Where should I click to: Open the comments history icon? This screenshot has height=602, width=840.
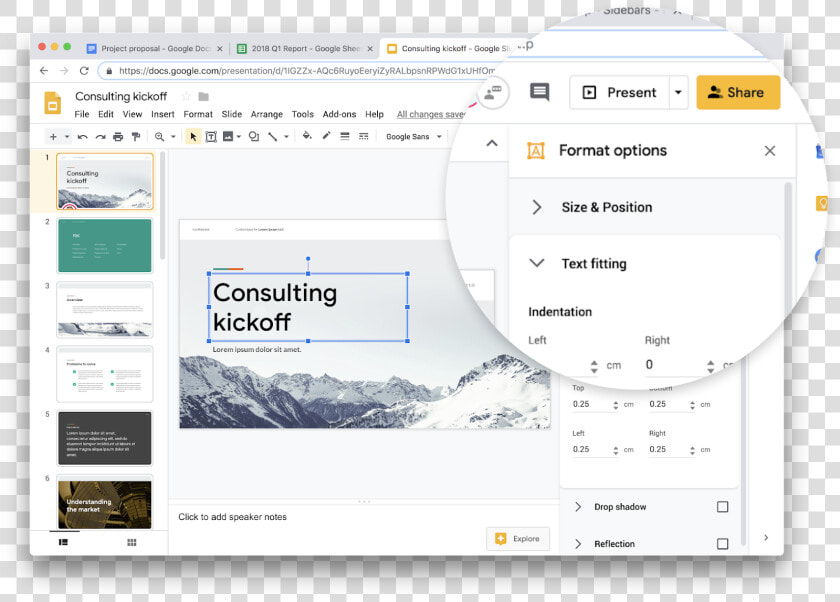click(539, 92)
